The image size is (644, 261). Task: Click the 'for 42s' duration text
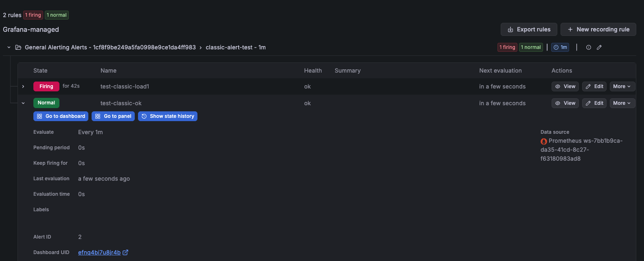click(x=71, y=86)
